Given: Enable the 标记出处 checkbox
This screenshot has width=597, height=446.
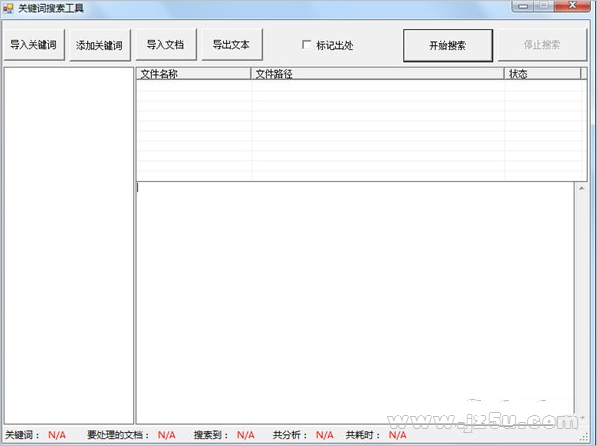Looking at the screenshot, I should tap(306, 45).
